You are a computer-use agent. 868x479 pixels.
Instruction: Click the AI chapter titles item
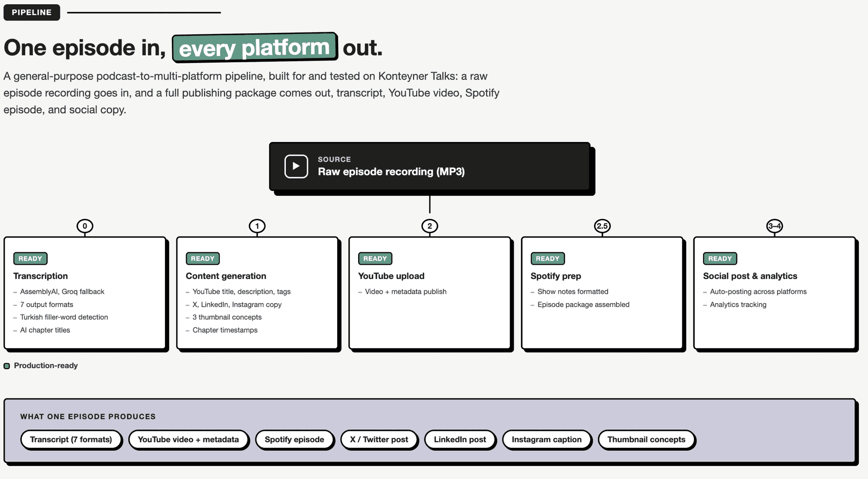45,330
